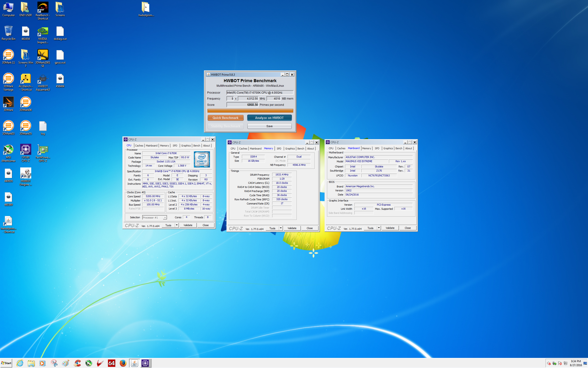
Task: Open the CPUID CPU-Z desktop icon
Action: tap(25, 153)
